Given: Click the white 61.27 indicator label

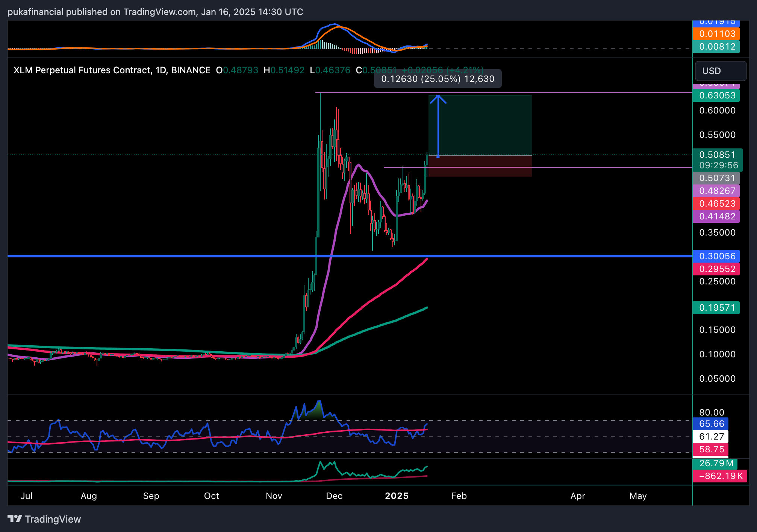Looking at the screenshot, I should click(x=711, y=437).
